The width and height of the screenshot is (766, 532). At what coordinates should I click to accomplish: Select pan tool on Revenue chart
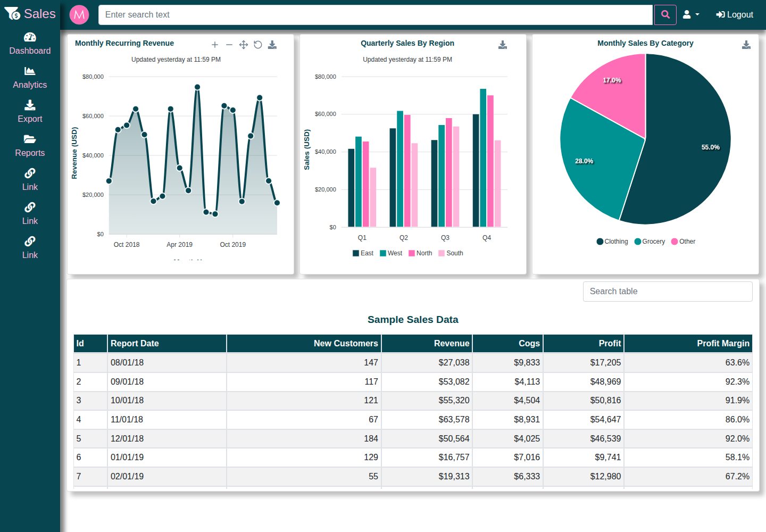[x=244, y=45]
